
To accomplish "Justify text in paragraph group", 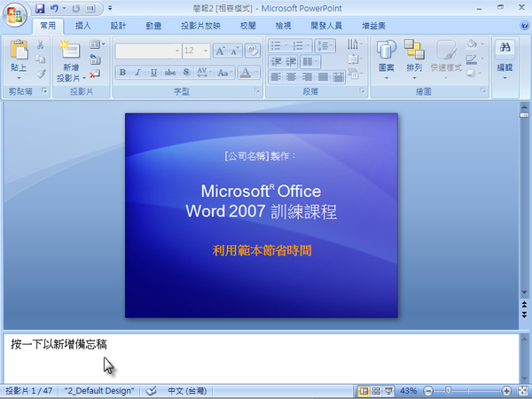I will coord(323,77).
